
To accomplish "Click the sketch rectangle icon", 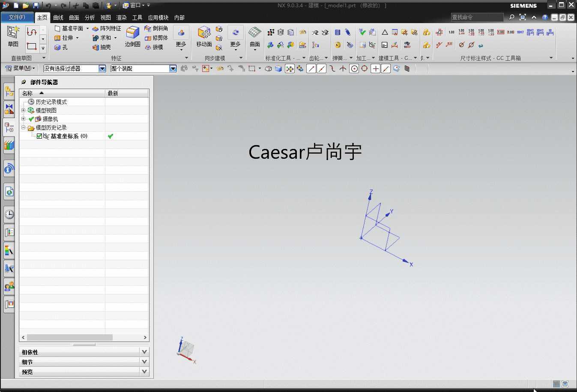I will tap(32, 46).
